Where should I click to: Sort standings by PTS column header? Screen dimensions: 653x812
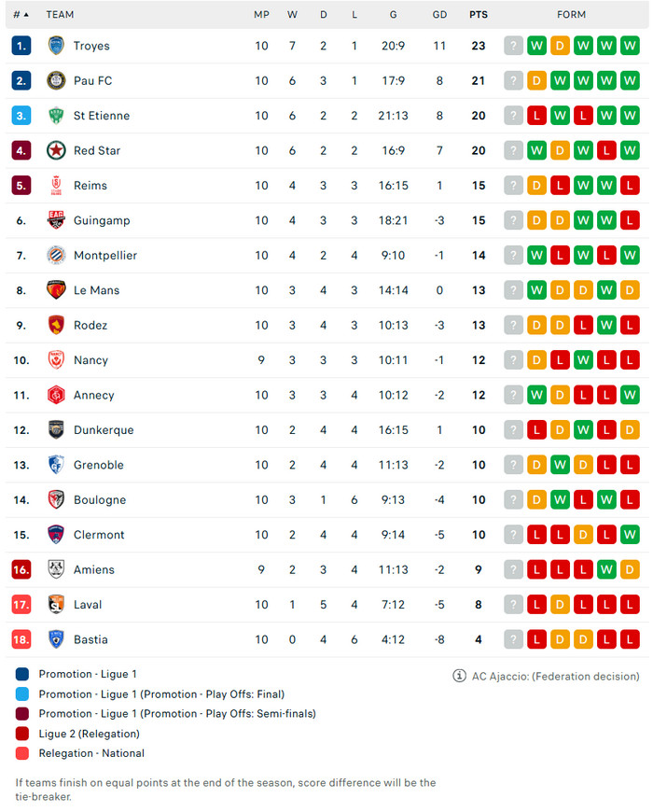479,15
